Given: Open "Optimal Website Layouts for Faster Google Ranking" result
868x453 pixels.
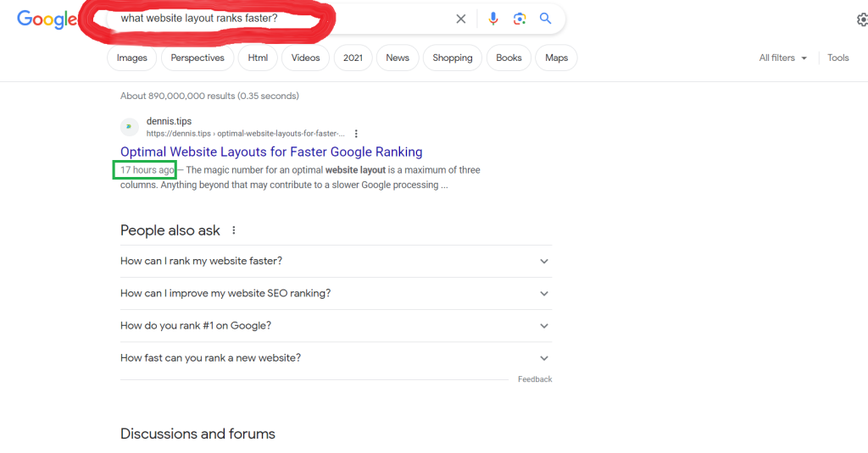Looking at the screenshot, I should coord(271,152).
